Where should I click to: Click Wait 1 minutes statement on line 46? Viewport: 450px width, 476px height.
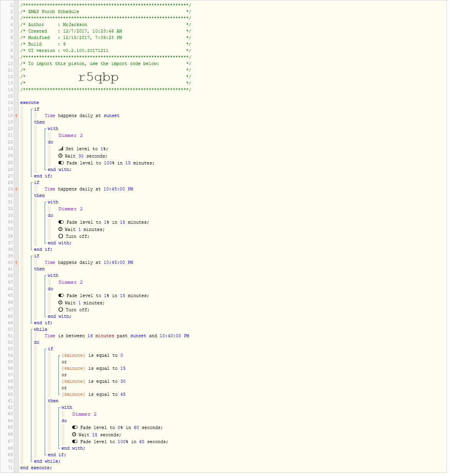85,303
